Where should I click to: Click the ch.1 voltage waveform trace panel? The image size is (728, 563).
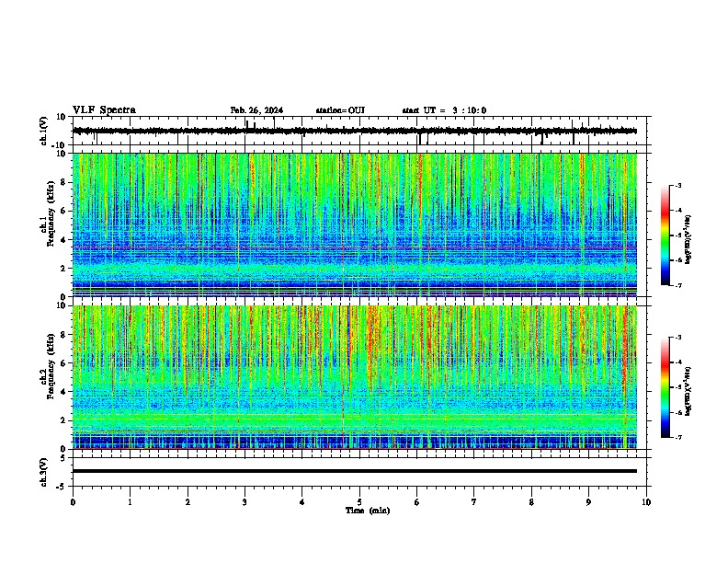[361, 131]
